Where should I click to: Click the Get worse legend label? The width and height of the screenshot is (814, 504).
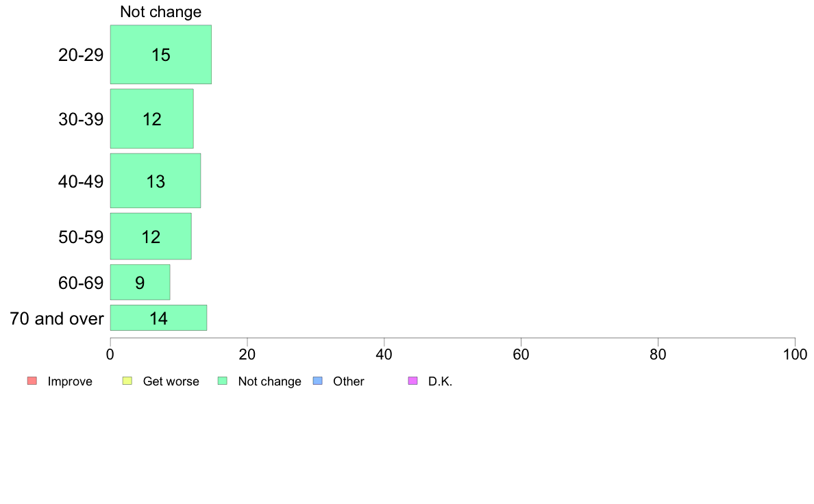pyautogui.click(x=171, y=381)
